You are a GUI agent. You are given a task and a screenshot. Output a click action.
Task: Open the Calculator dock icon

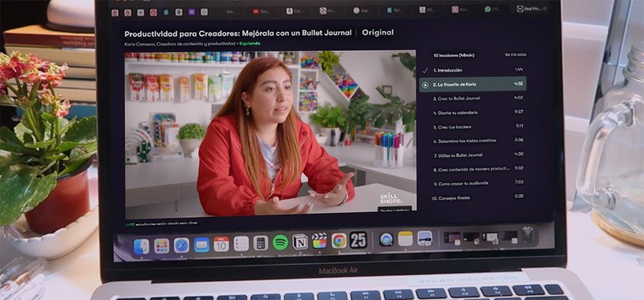(261, 243)
